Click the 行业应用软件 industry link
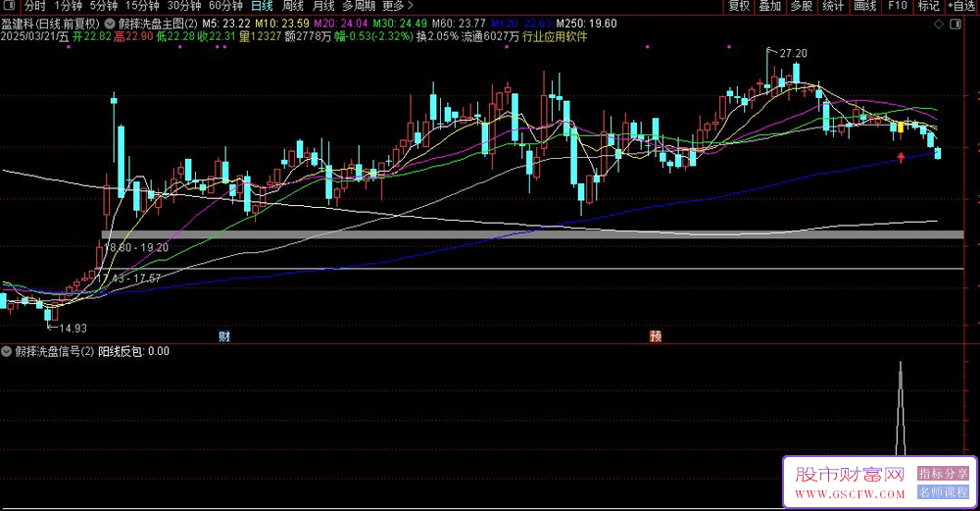This screenshot has width=980, height=511. [555, 37]
